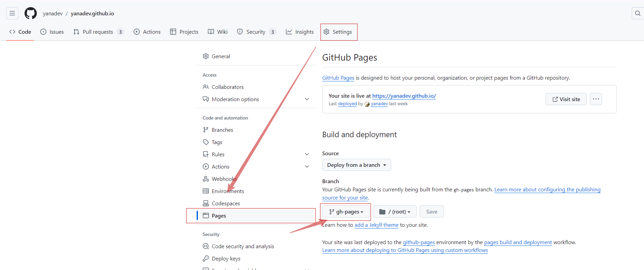Open the / (root) folder dropdown
This screenshot has height=270, width=644.
tap(395, 211)
